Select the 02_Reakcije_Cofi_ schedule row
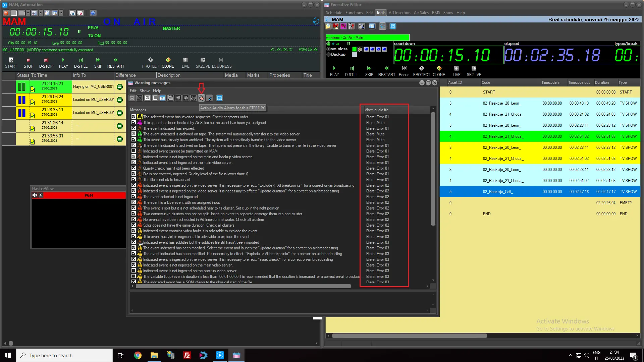Image resolution: width=644 pixels, height=362 pixels. (x=498, y=192)
